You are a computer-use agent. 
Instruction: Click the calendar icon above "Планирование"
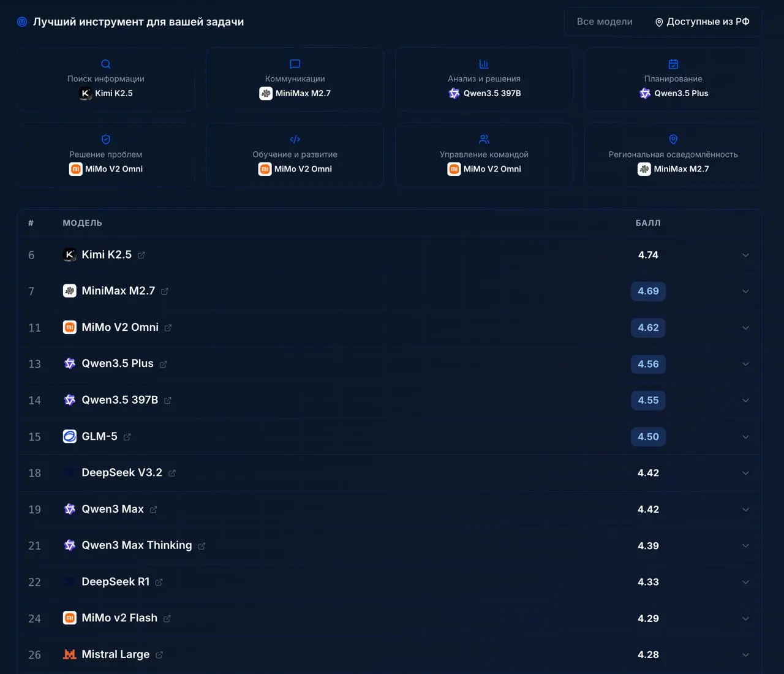pos(673,64)
